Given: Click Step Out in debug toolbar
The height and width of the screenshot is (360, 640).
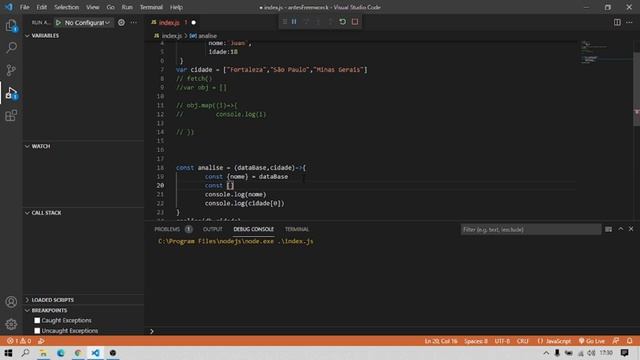Looking at the screenshot, I should pyautogui.click(x=330, y=22).
